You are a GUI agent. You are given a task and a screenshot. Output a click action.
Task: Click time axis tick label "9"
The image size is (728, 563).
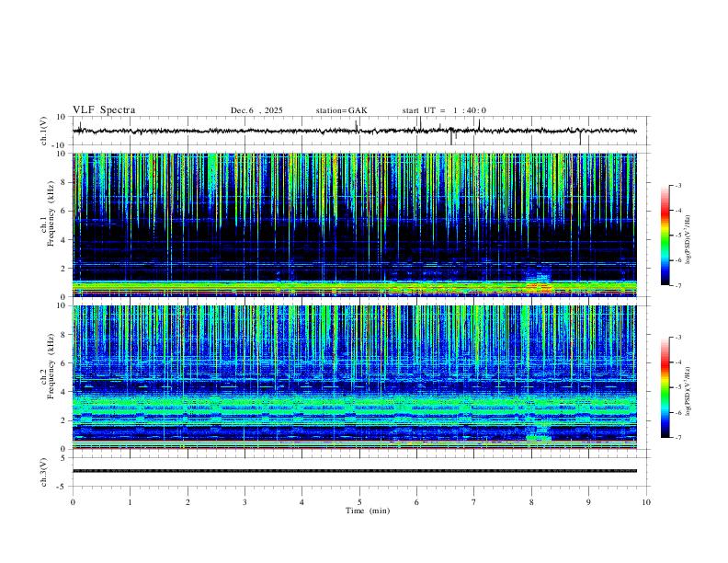point(588,502)
